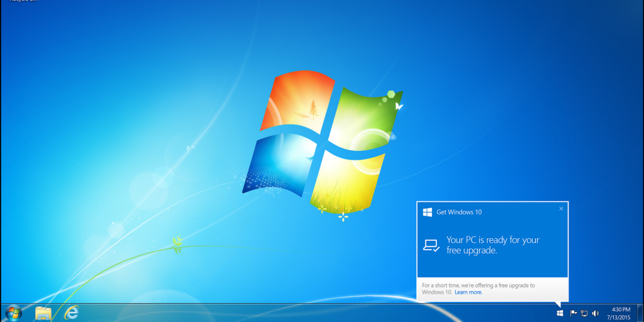
Task: Open the Windows Start menu orb
Action: click(14, 313)
